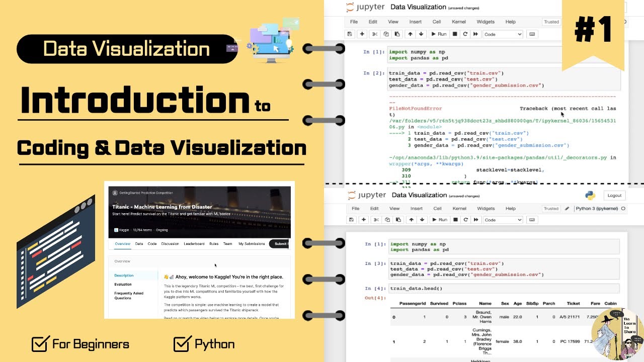Click the Python logo in lower Jupyter header
Image resolution: width=644 pixels, height=362 pixels.
click(x=590, y=196)
